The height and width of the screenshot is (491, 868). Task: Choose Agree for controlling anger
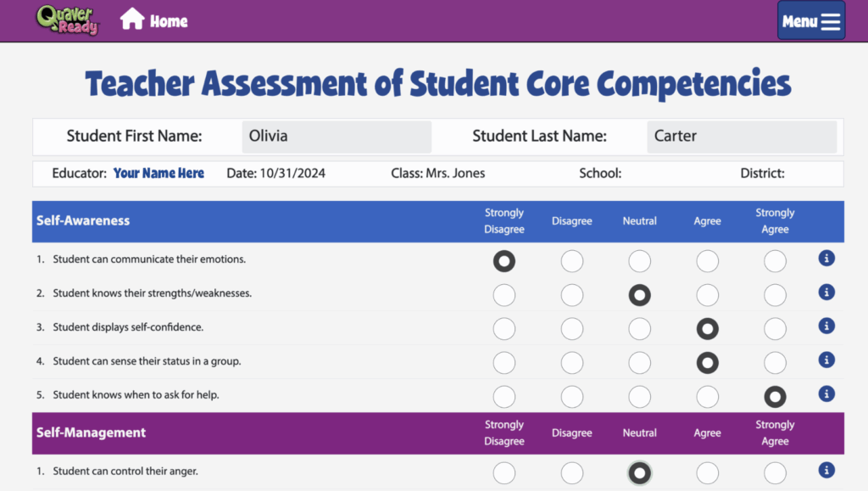coord(708,472)
